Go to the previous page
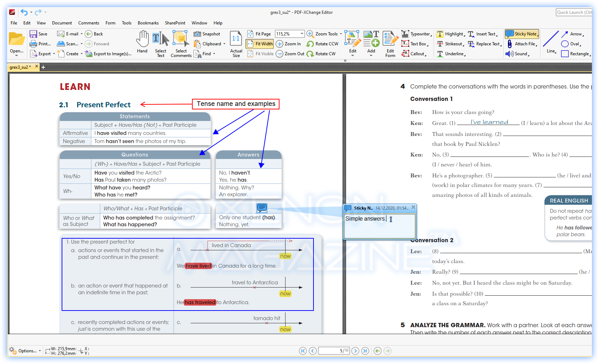 [313, 351]
